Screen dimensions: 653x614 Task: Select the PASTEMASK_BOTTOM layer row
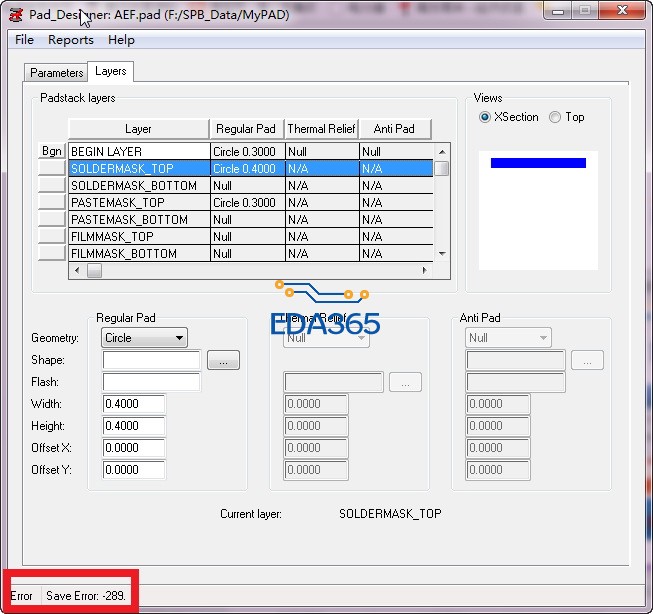251,220
